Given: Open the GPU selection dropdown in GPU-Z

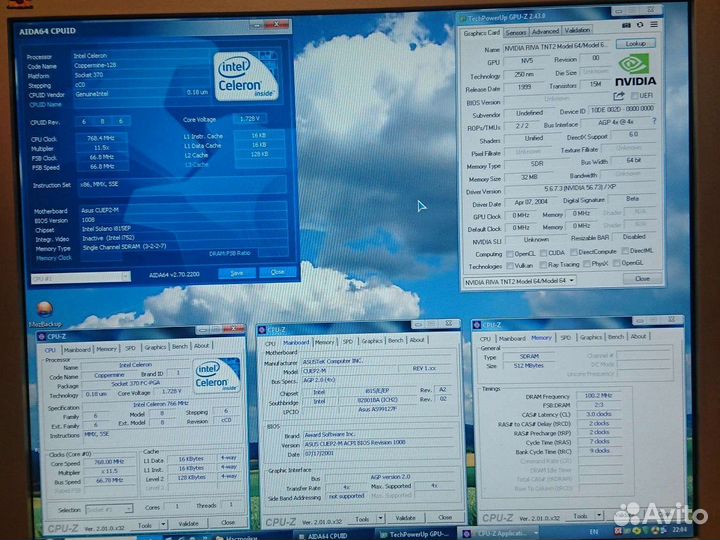Looking at the screenshot, I should point(520,281).
